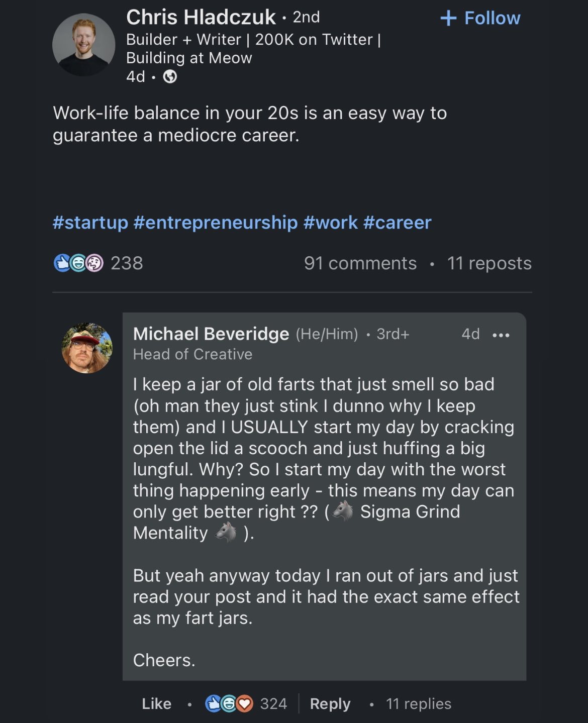View the 91 comments

pyautogui.click(x=360, y=263)
